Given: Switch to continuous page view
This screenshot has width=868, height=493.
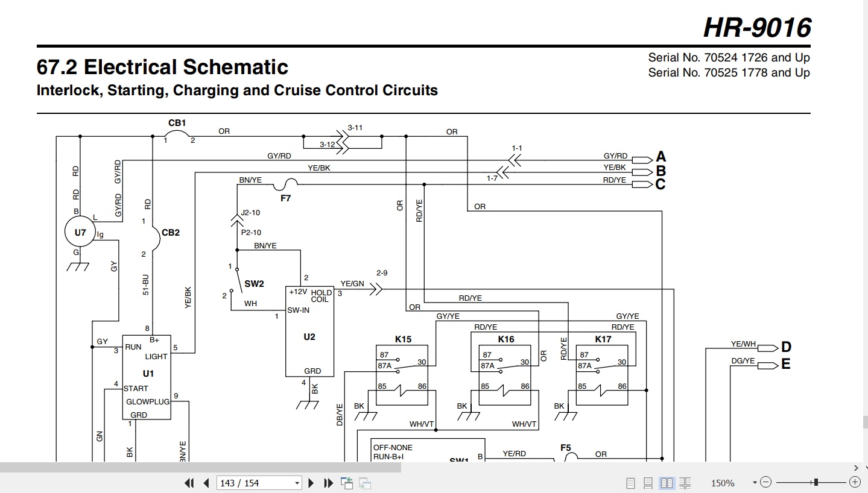Looking at the screenshot, I should click(648, 483).
